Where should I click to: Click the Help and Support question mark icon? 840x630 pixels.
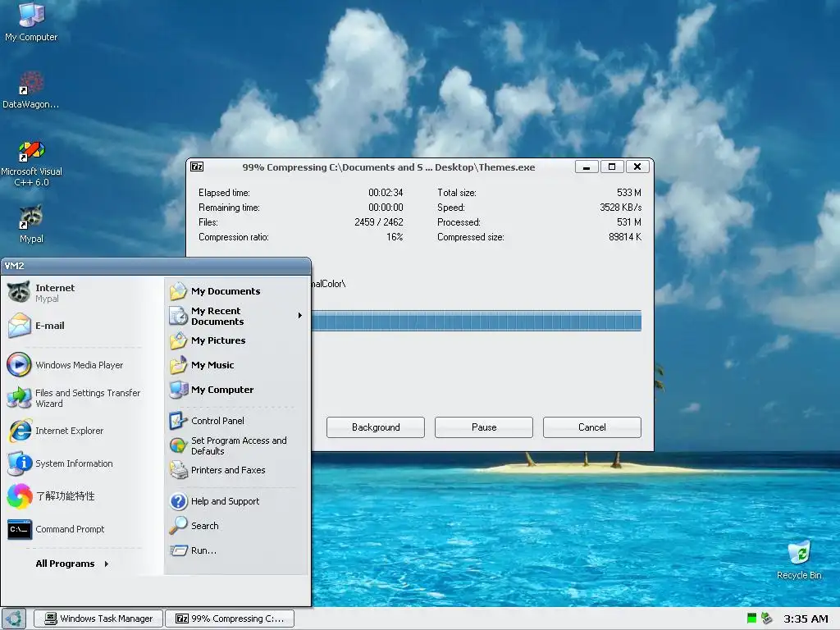[x=178, y=501]
